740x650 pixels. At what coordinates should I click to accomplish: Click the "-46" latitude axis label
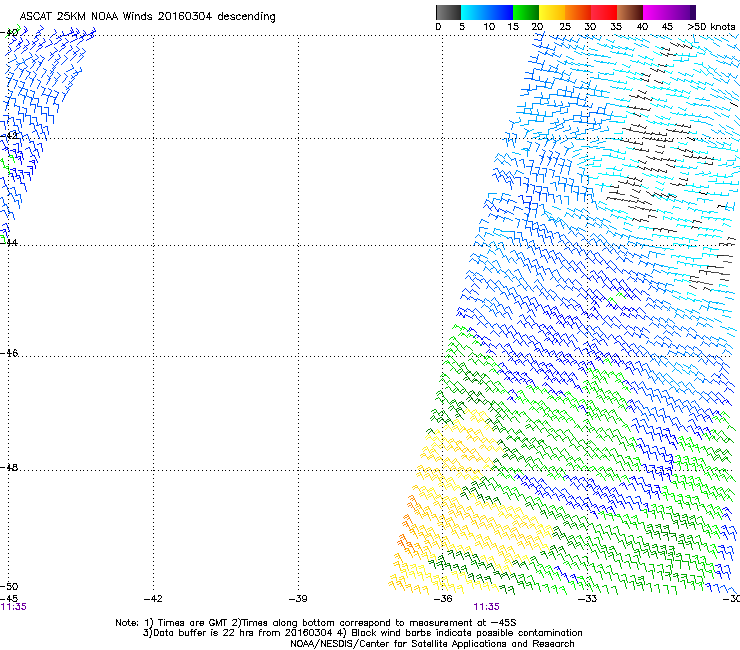pos(9,353)
